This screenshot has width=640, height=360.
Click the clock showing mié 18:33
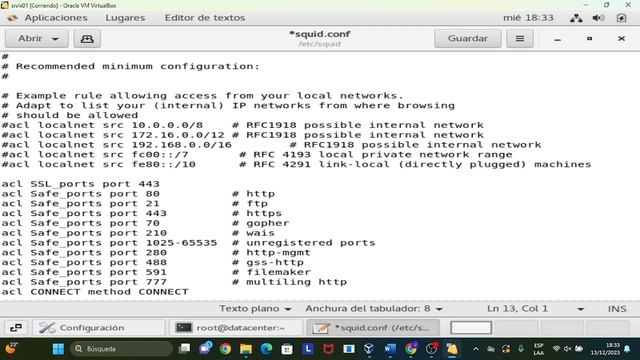point(528,18)
